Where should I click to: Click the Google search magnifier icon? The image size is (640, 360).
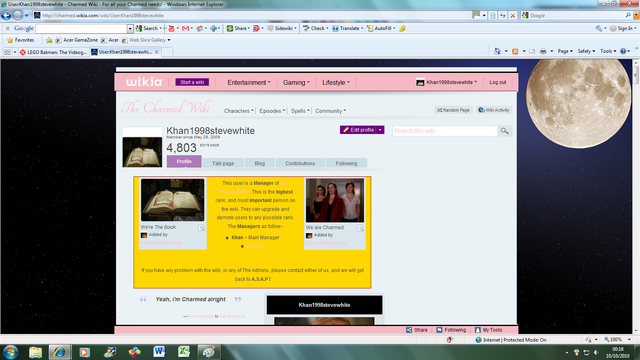point(628,15)
